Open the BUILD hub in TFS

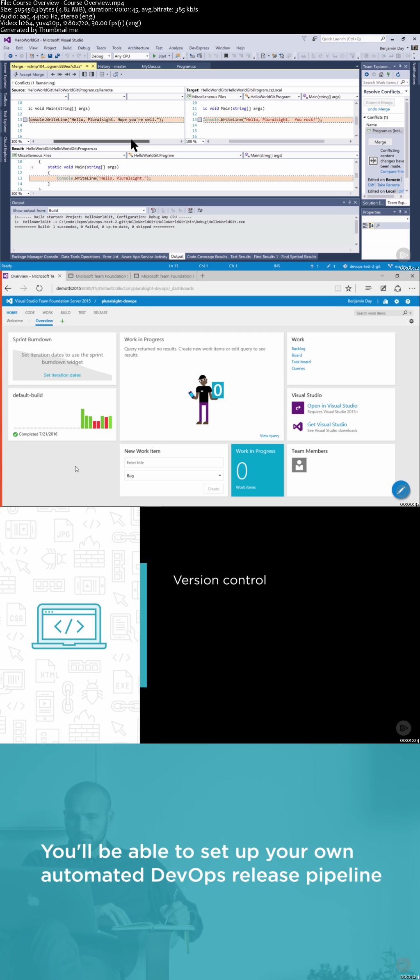[x=66, y=312]
